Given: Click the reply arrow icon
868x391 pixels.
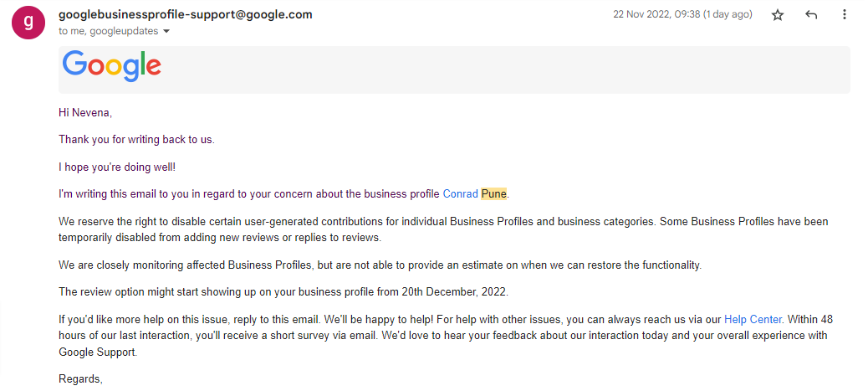Looking at the screenshot, I should pyautogui.click(x=811, y=15).
